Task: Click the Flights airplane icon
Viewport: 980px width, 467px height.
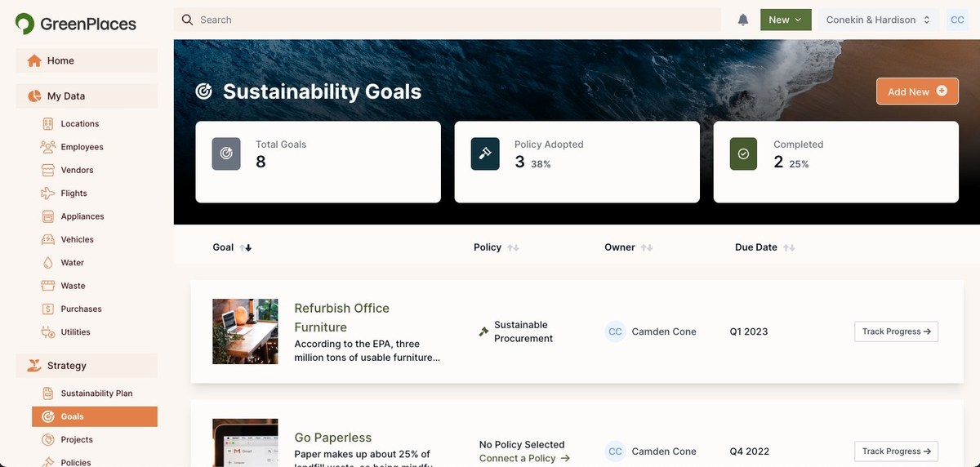Action: (47, 193)
